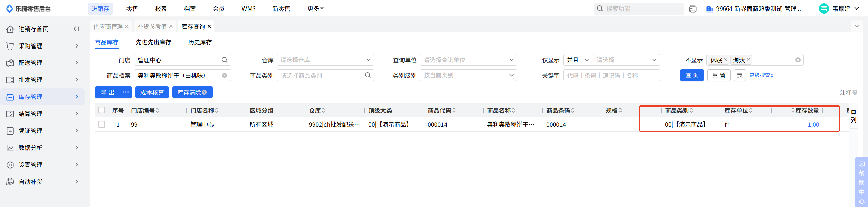Image resolution: width=868 pixels, height=207 pixels.
Task: Clear the 商品档案 field with its X icon
Action: (224, 75)
